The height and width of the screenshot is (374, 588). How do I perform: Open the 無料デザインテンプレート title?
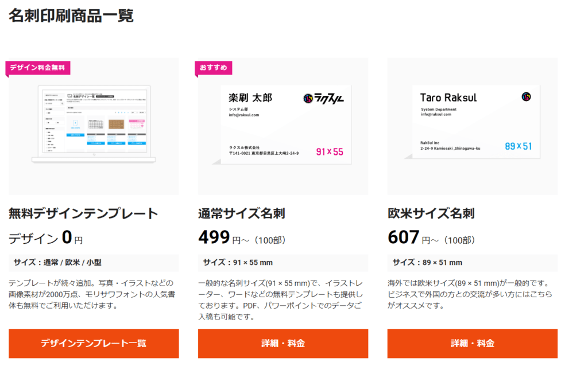click(83, 213)
